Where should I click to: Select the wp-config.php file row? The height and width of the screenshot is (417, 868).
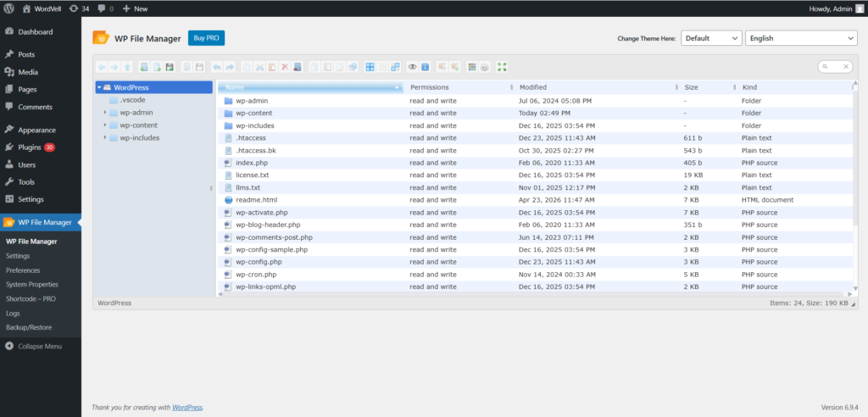click(x=536, y=262)
